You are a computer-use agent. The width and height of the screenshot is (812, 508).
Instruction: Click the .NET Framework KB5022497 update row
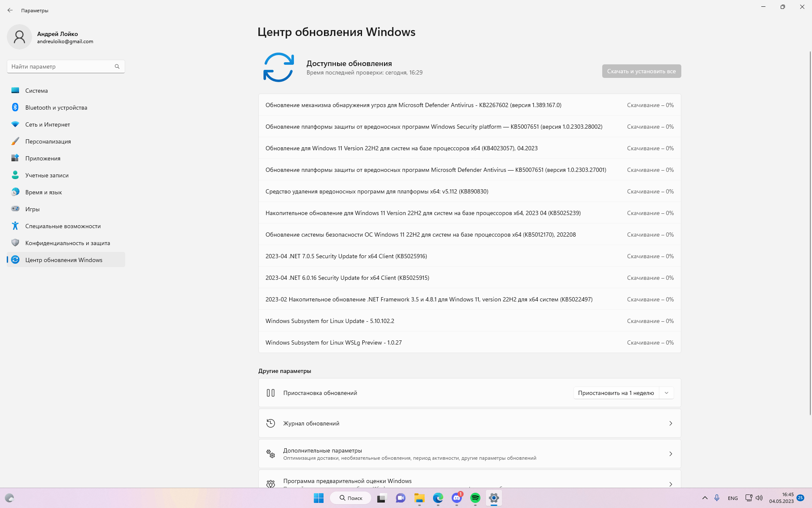click(x=470, y=299)
